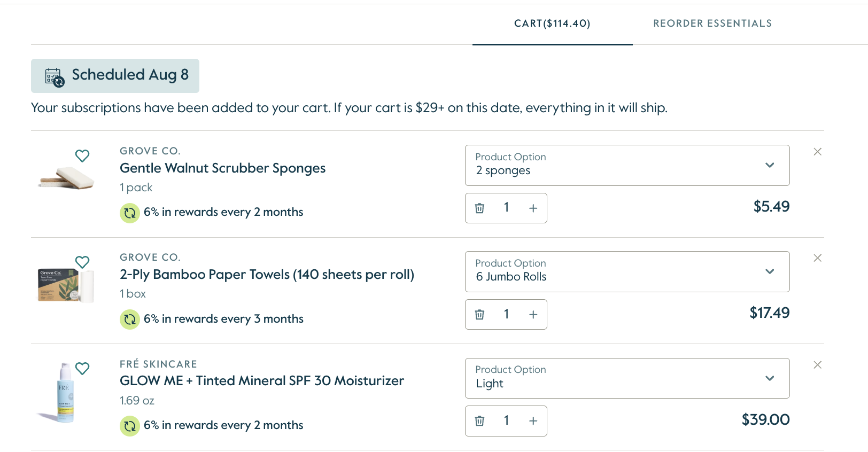868x452 pixels.
Task: Open the Light Product Option dropdown
Action: [x=627, y=378]
